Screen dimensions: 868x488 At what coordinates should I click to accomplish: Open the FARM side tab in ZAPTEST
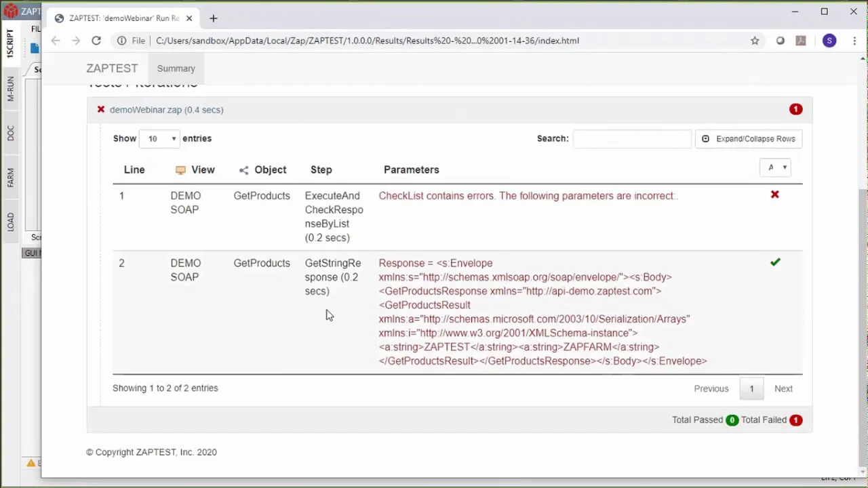[10, 178]
